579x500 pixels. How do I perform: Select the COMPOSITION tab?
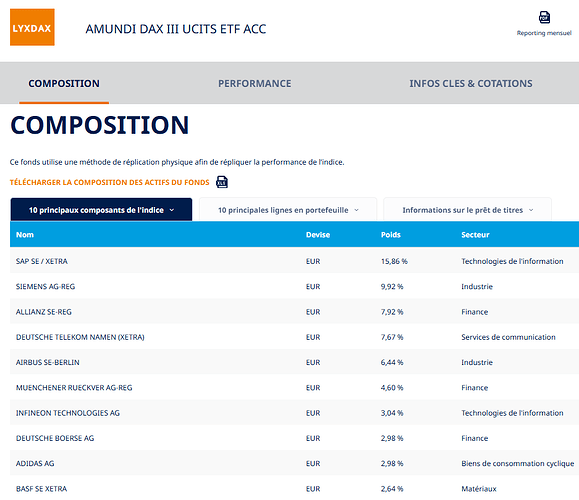pyautogui.click(x=64, y=83)
